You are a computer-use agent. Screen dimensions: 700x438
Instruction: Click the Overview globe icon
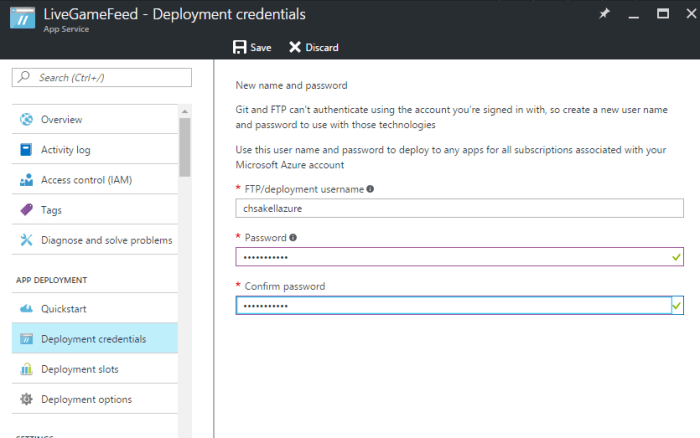tap(26, 119)
